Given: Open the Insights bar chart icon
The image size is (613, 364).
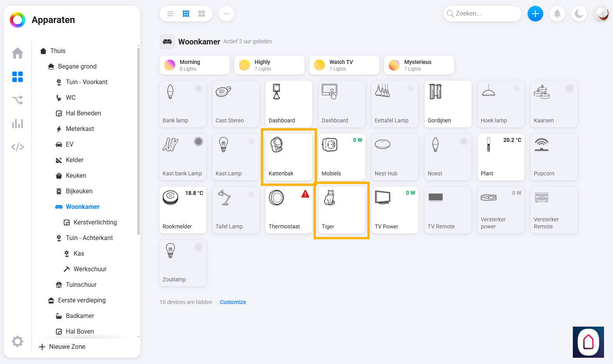Looking at the screenshot, I should 18,124.
